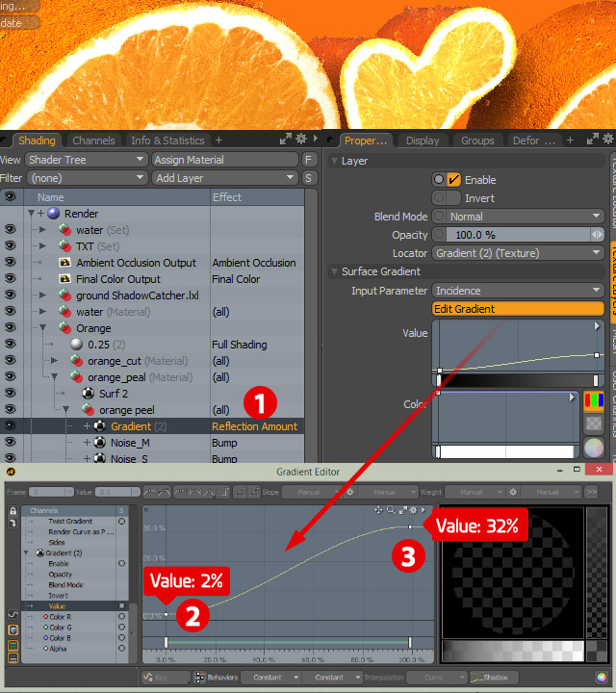Click the pan/move icon in curve view
Viewport: 616px width, 693px height.
click(378, 510)
